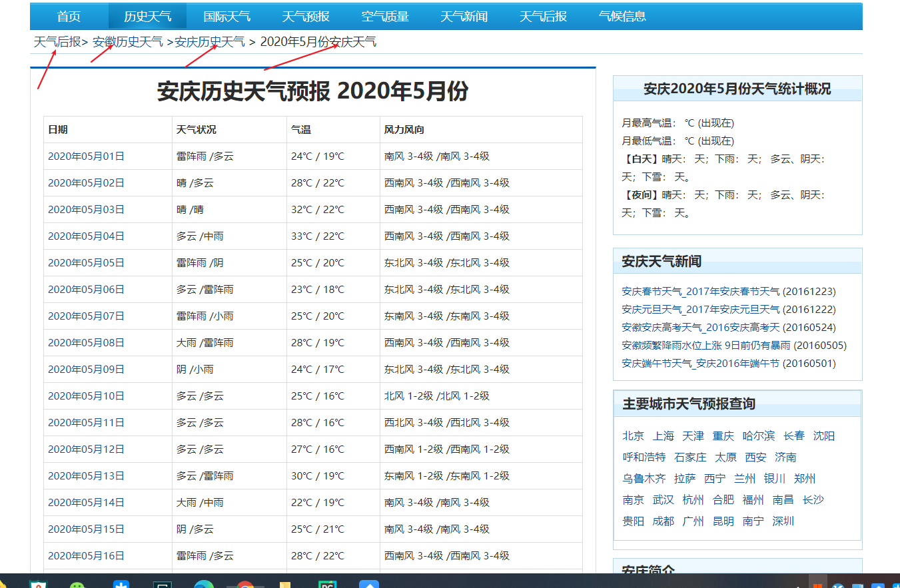Open the 首页 navigation tab
Viewport: 900px width, 588px height.
(69, 17)
